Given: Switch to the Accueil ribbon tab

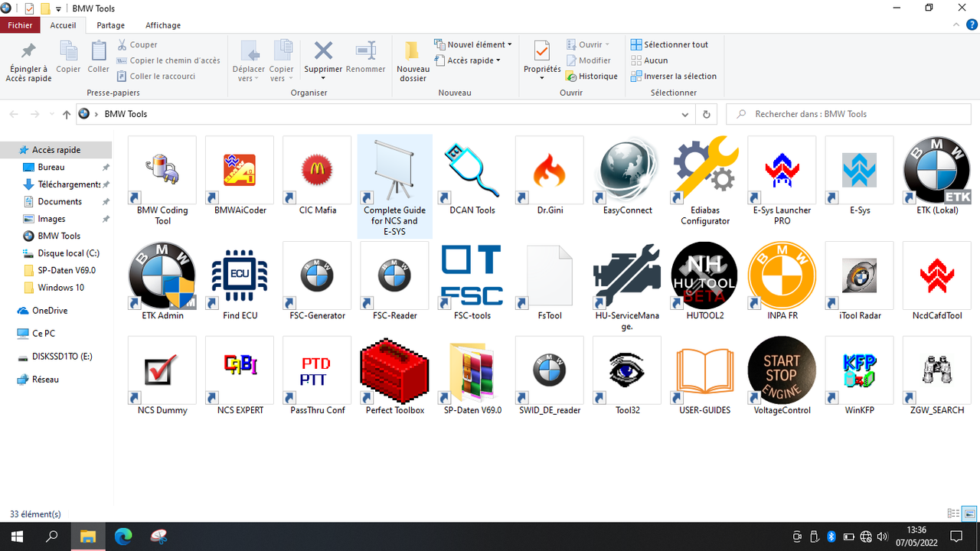Looking at the screenshot, I should [x=63, y=25].
